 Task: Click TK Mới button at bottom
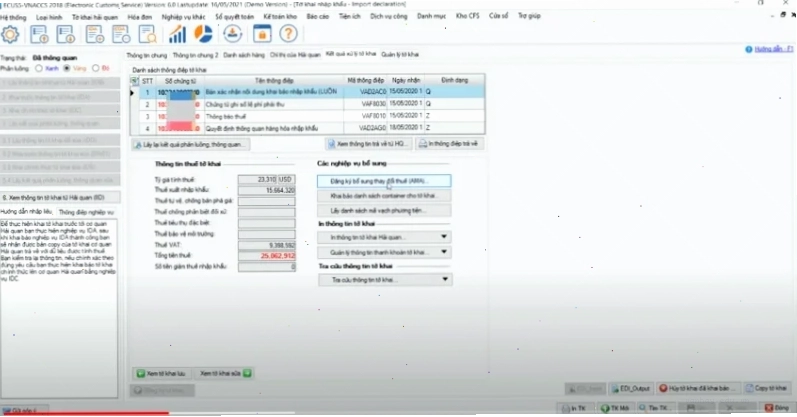[x=615, y=408]
